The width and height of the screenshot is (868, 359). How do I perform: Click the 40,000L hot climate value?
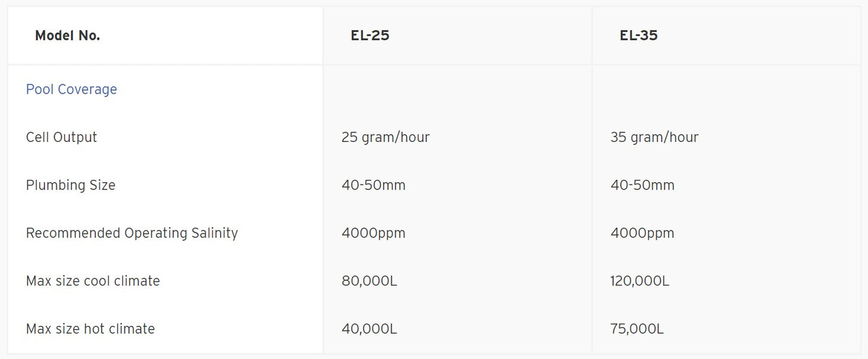(x=369, y=329)
